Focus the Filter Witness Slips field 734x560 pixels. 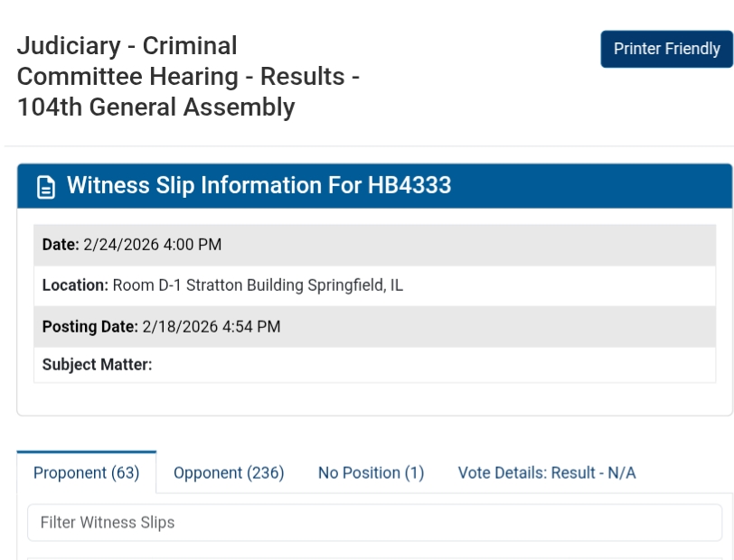point(374,522)
